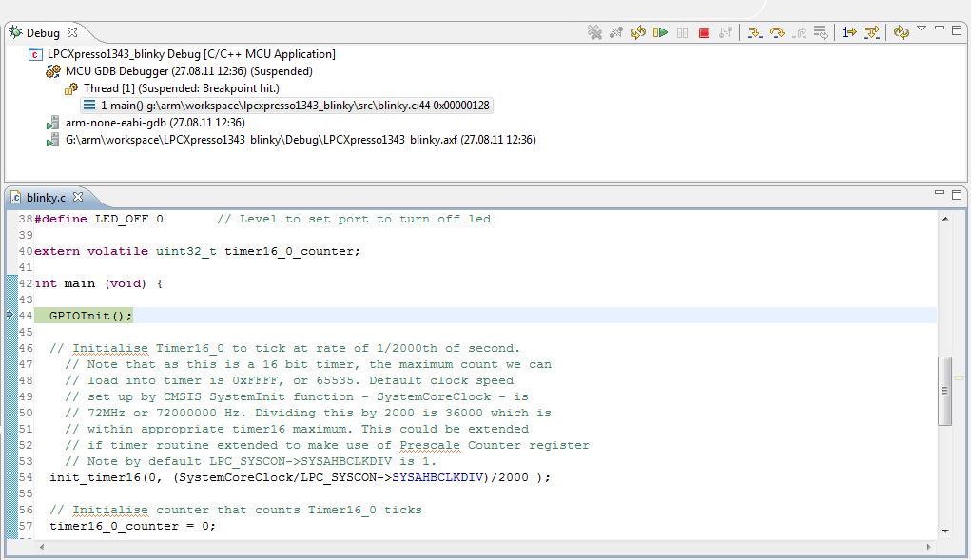Click the Step Into icon
This screenshot has width=971, height=560.
pyautogui.click(x=754, y=32)
